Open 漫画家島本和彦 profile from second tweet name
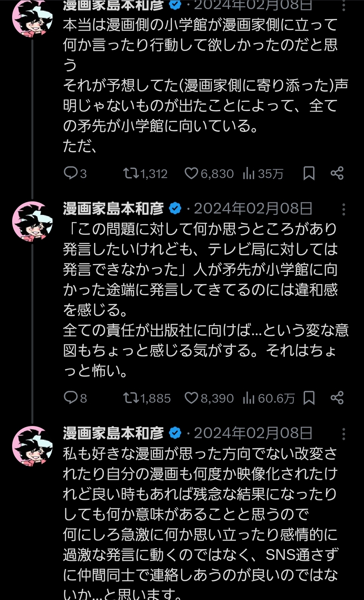364x600 pixels. [x=113, y=209]
